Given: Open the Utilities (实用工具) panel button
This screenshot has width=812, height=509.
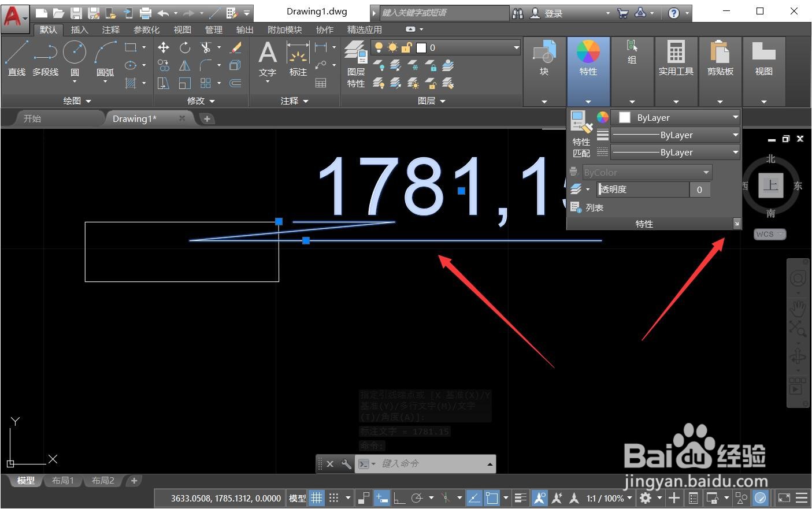Looking at the screenshot, I should click(x=676, y=72).
